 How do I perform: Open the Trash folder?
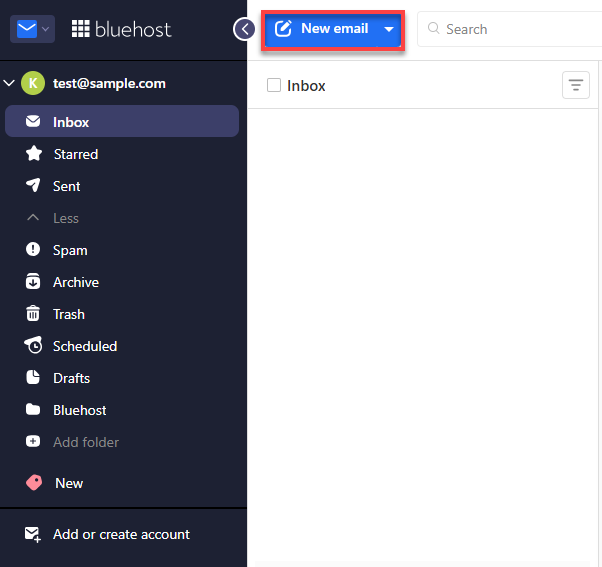pyautogui.click(x=69, y=314)
